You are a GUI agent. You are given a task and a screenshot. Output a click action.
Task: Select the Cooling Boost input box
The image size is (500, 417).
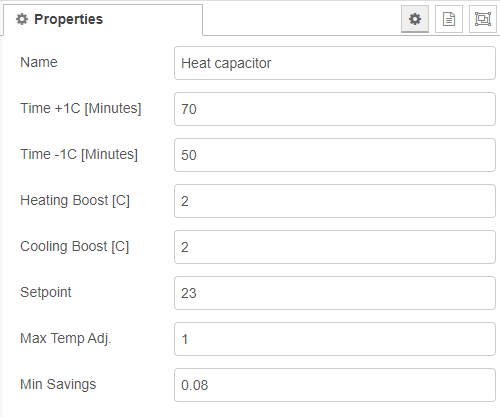click(335, 247)
